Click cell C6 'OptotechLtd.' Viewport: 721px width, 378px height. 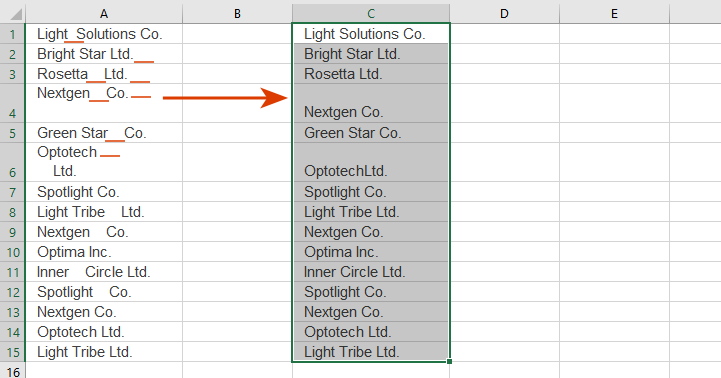[371, 162]
